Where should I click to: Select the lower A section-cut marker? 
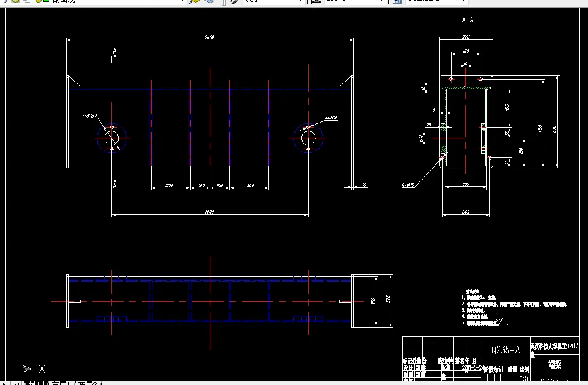115,186
